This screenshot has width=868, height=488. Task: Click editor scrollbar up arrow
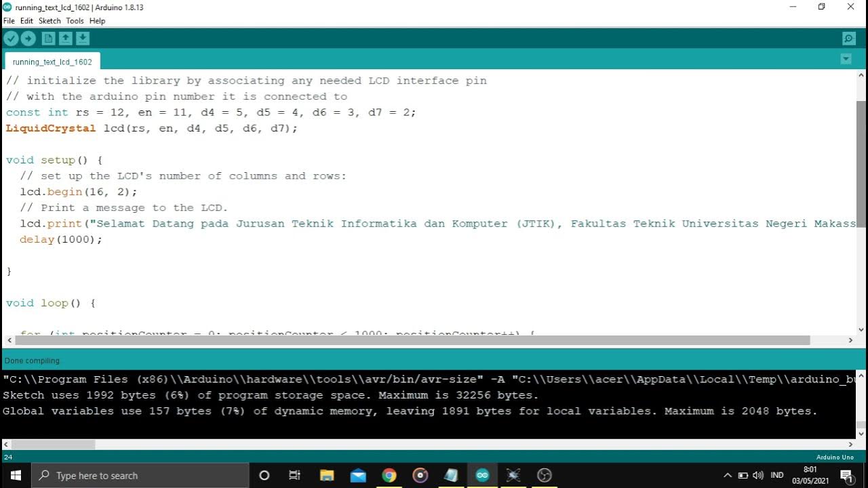click(x=861, y=76)
